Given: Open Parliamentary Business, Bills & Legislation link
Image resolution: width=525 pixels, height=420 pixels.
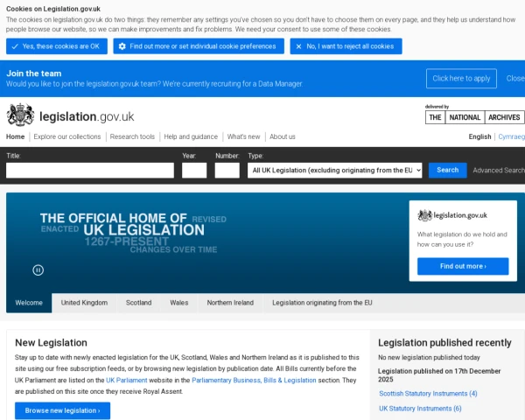Looking at the screenshot, I should [254, 380].
